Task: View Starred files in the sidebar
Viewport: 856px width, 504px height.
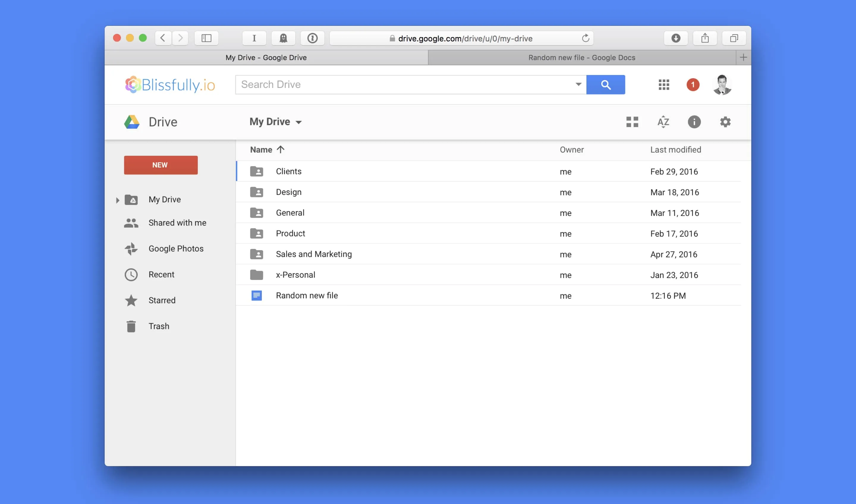Action: click(162, 300)
